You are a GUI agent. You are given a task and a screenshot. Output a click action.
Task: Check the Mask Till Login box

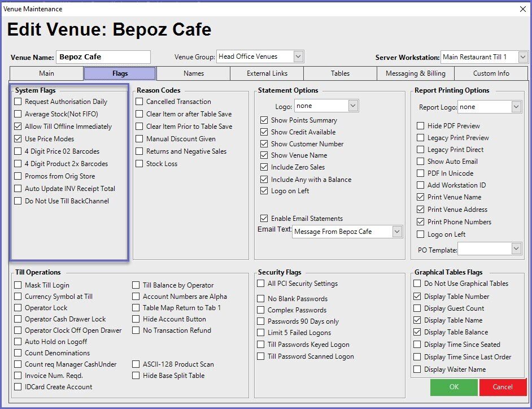click(x=19, y=285)
